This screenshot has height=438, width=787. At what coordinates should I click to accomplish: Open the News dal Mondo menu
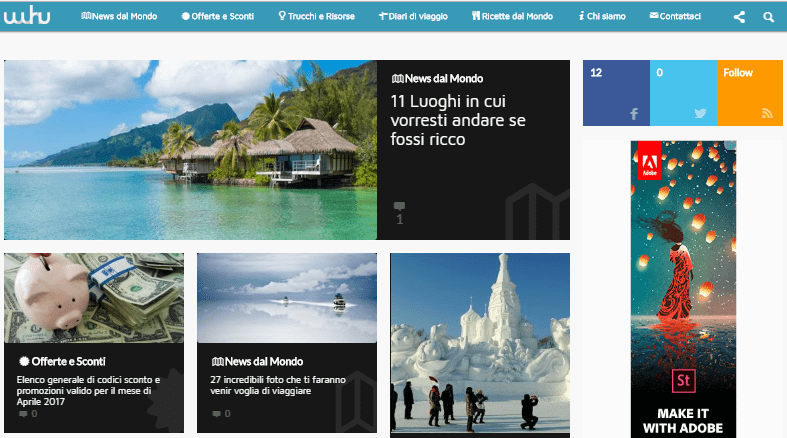[119, 16]
